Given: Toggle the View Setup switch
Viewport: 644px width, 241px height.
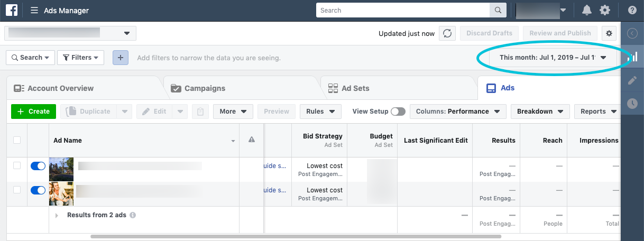Looking at the screenshot, I should tap(398, 112).
